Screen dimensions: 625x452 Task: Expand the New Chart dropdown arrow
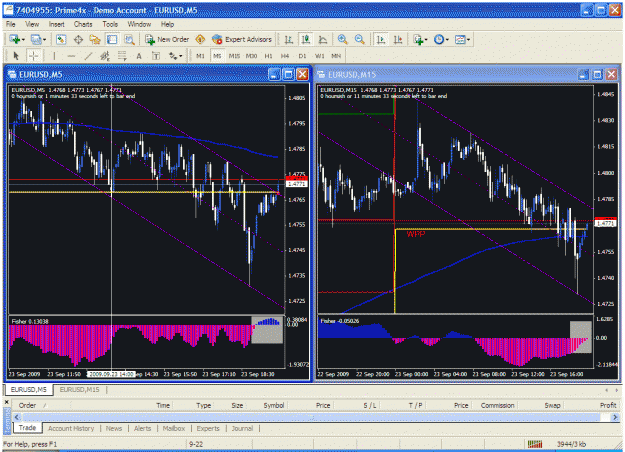coord(23,40)
